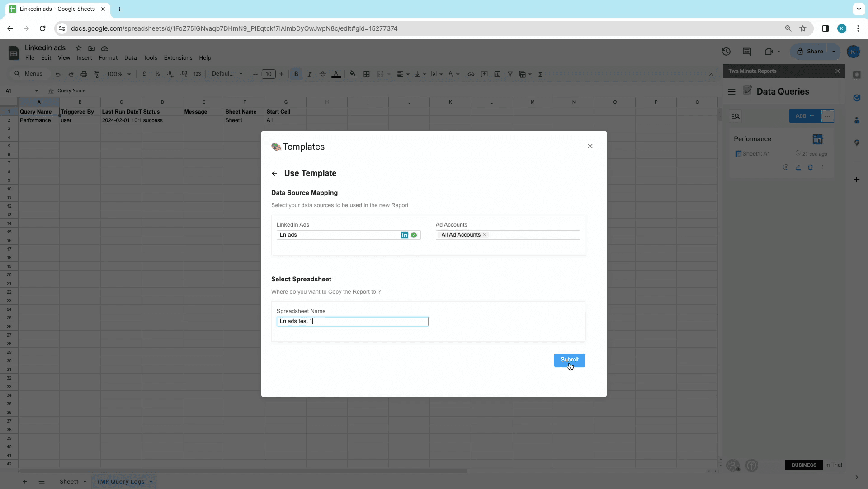868x489 pixels.
Task: Click the Data menu item
Action: [x=131, y=58]
